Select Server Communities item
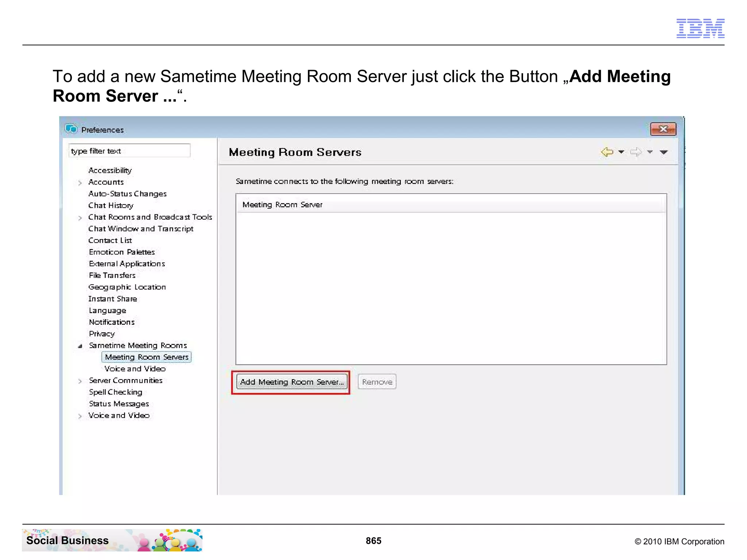Viewport: 747px width, 560px height. [126, 380]
